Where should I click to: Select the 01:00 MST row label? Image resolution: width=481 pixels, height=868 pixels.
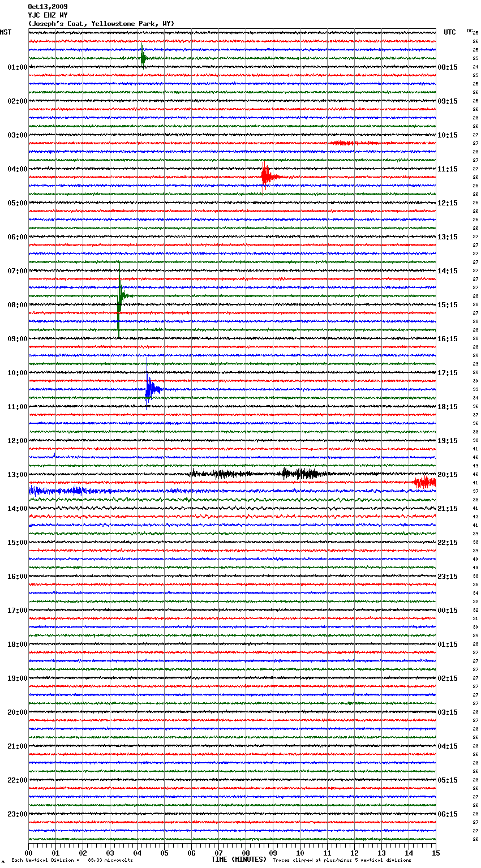coord(18,67)
